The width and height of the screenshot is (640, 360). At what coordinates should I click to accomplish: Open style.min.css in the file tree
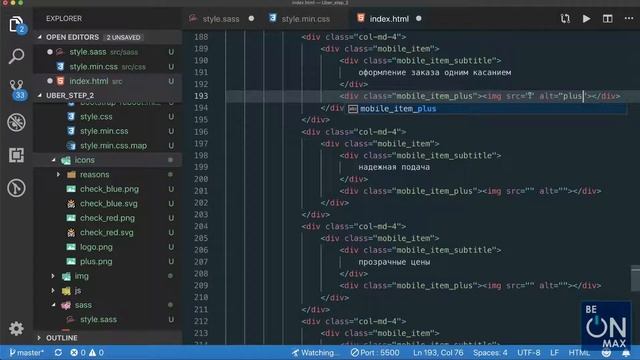[x=104, y=131]
